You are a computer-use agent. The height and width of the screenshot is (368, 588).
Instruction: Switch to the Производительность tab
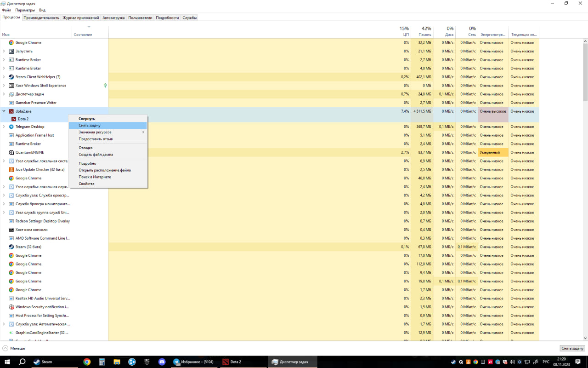pos(41,17)
